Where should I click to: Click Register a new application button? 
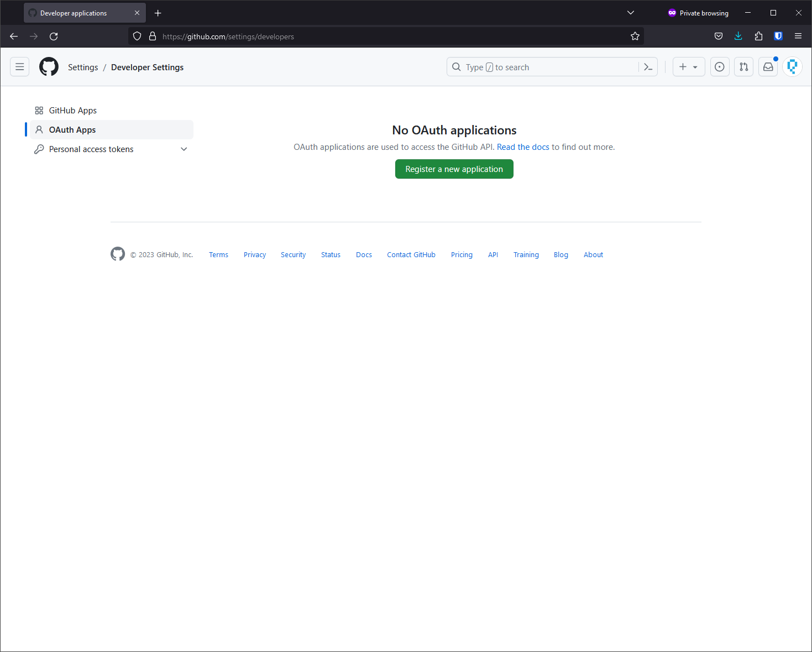click(x=454, y=169)
